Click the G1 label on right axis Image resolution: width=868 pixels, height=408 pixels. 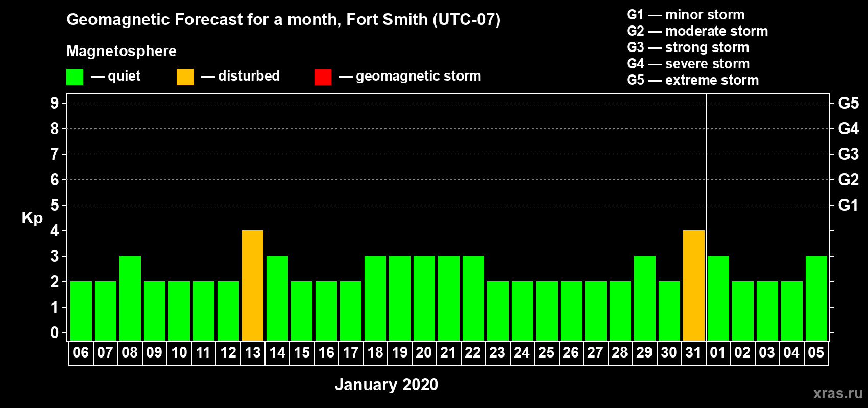point(849,205)
